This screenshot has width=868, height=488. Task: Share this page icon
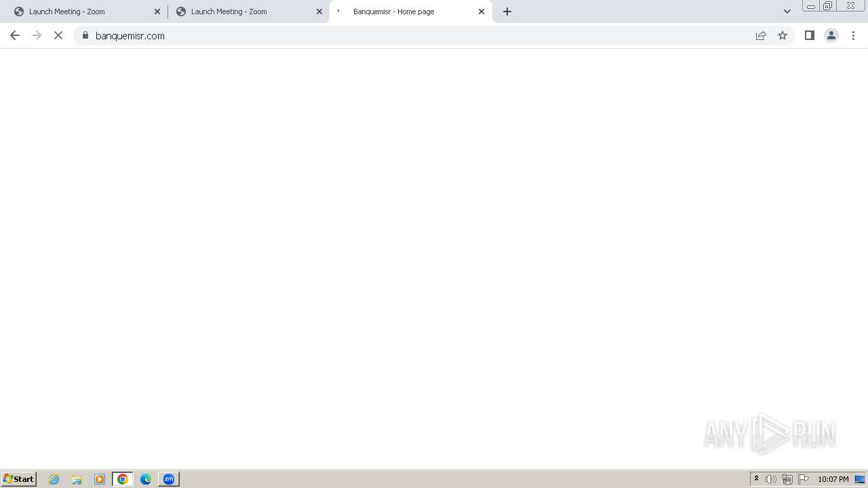[x=761, y=36]
